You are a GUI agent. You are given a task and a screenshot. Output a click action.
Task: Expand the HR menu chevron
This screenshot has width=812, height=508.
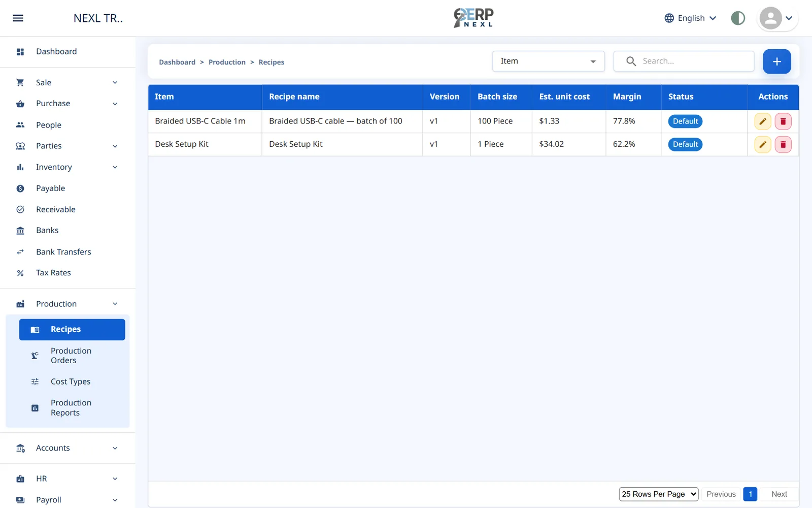pyautogui.click(x=115, y=479)
